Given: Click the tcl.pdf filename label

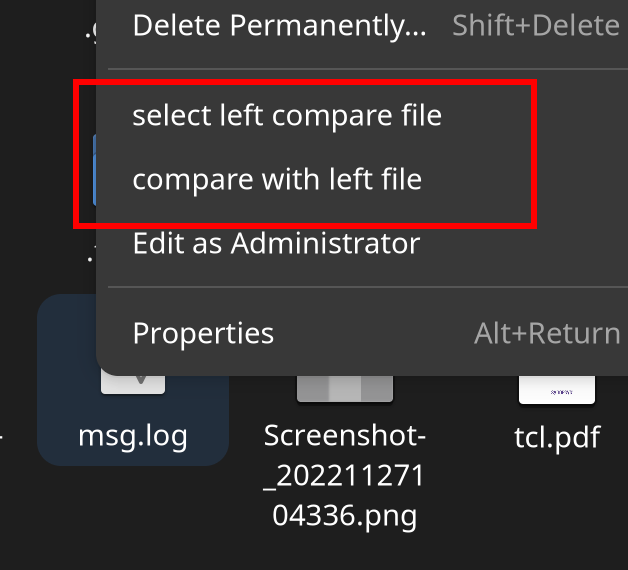Looking at the screenshot, I should (557, 437).
